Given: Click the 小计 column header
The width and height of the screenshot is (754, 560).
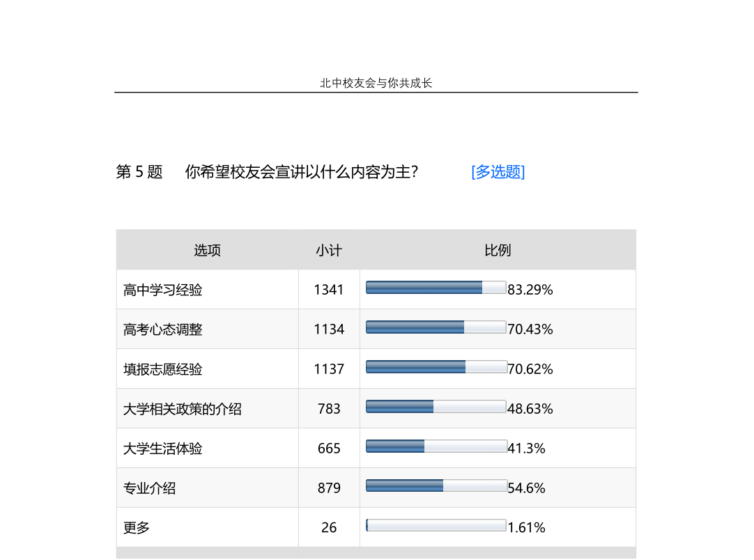Looking at the screenshot, I should pos(329,251).
